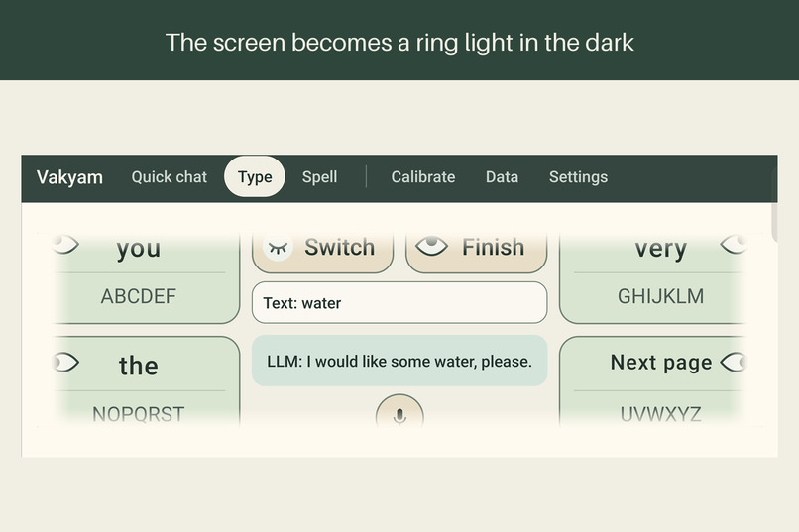Click the eye icon beside 'very'

coord(734,245)
